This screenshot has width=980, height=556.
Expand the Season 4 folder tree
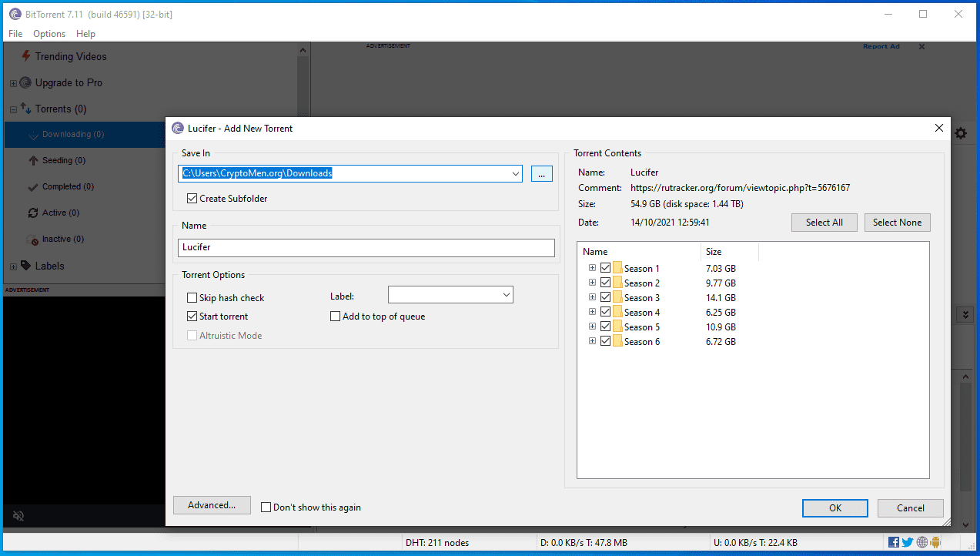click(592, 312)
